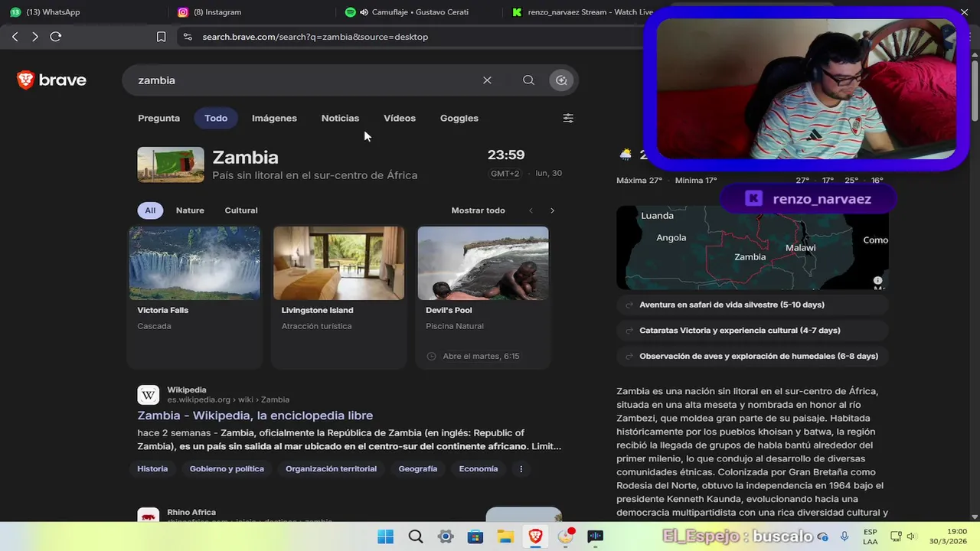The height and width of the screenshot is (551, 980).
Task: Click the Wikipedia favicon
Action: 149,395
